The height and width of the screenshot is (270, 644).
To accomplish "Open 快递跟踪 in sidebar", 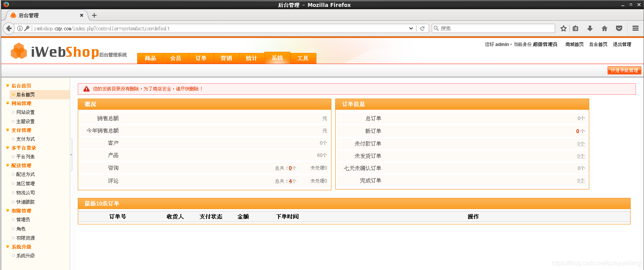I will point(25,202).
